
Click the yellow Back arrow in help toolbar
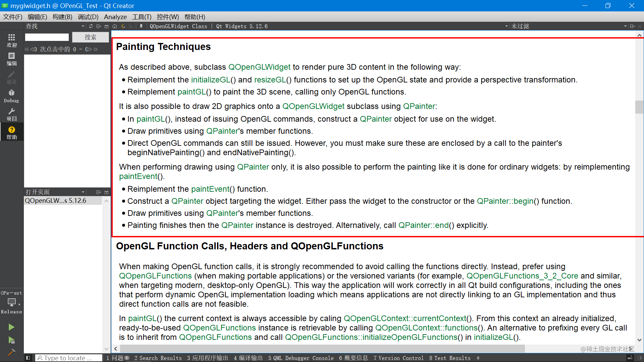point(123,26)
